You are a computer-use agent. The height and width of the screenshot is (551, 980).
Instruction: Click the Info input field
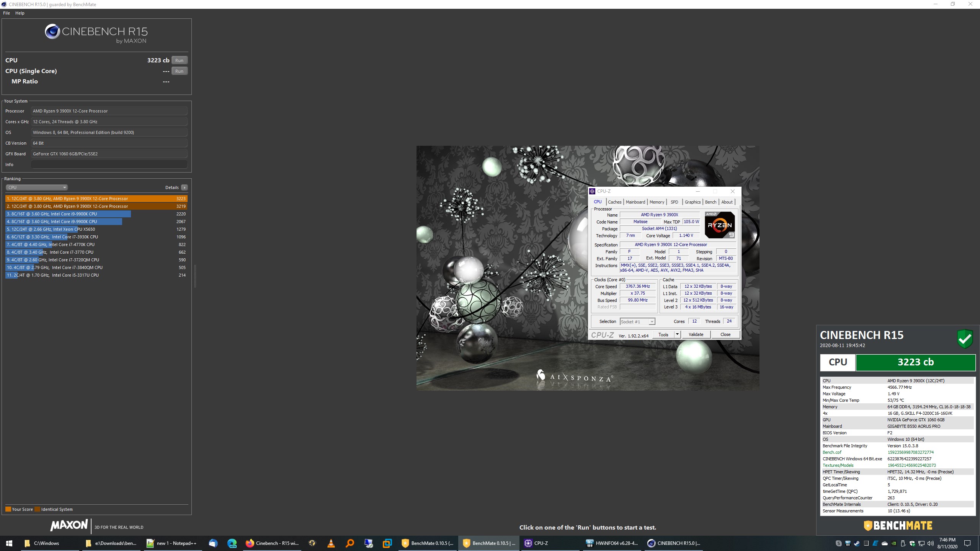click(x=109, y=165)
